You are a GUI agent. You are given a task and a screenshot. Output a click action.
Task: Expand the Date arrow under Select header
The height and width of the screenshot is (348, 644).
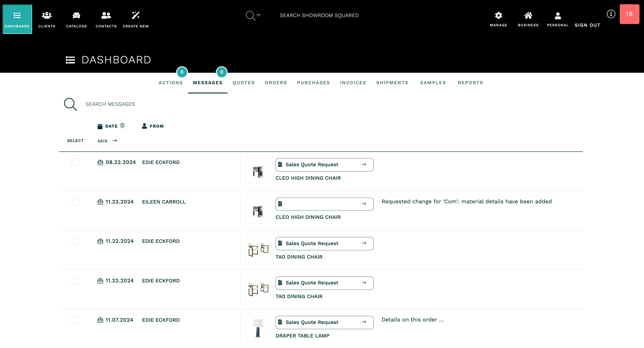click(115, 141)
